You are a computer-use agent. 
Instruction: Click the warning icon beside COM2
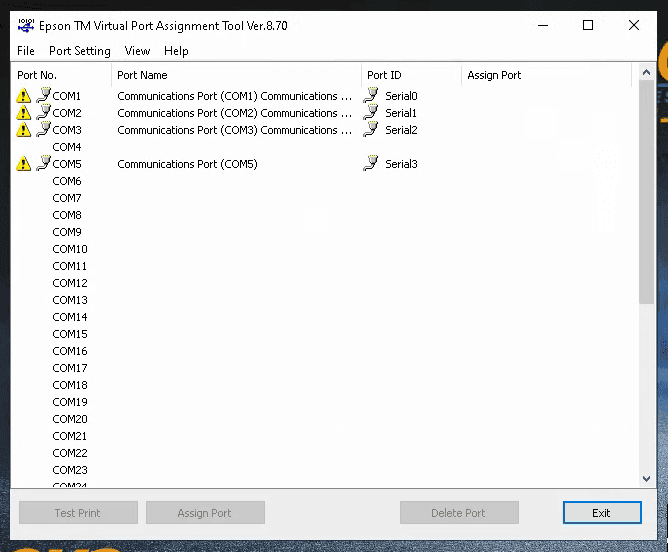click(x=23, y=113)
